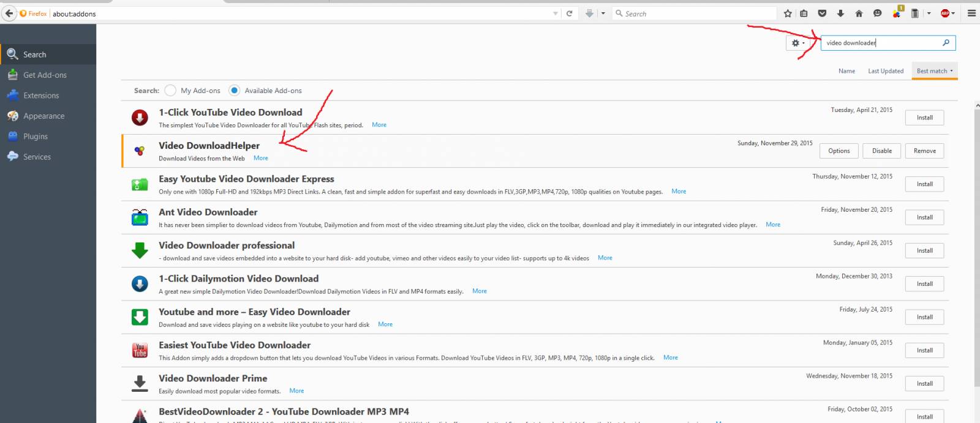Open Options for Video DownloadHelper

click(839, 151)
